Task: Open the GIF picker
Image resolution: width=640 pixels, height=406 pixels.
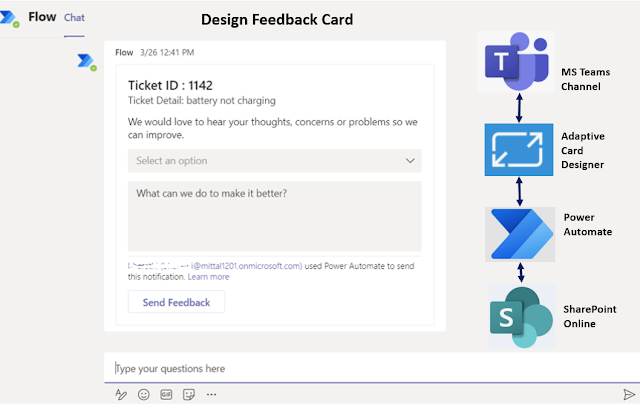Action: coord(166,395)
